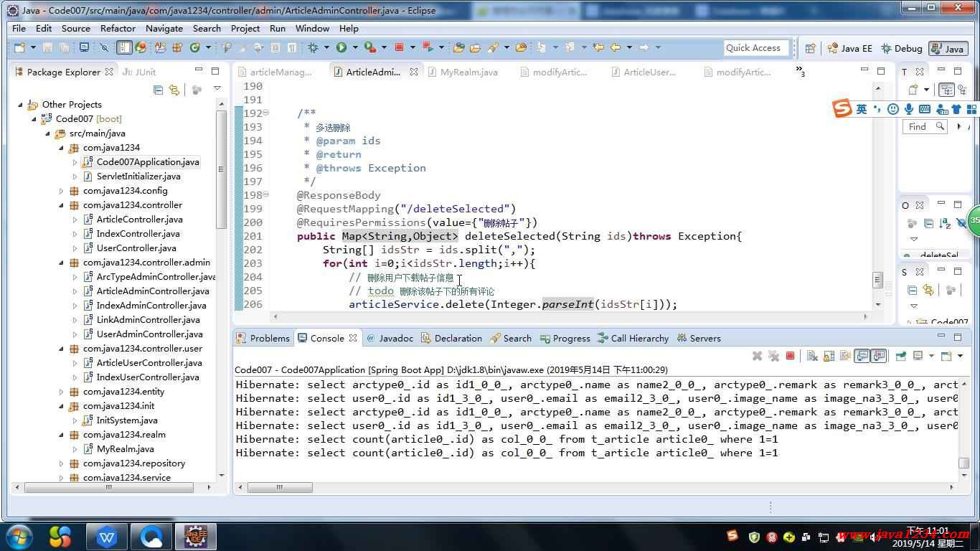Image resolution: width=980 pixels, height=551 pixels.
Task: Click the red Stop icon in main toolbar
Action: point(400,47)
